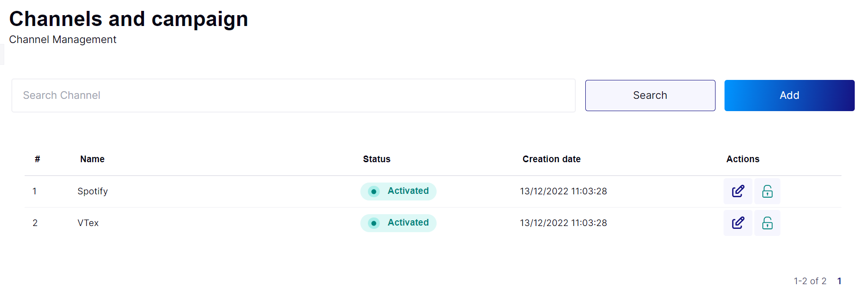This screenshot has width=868, height=296.
Task: Click Spotify creation date cell
Action: pyautogui.click(x=564, y=192)
